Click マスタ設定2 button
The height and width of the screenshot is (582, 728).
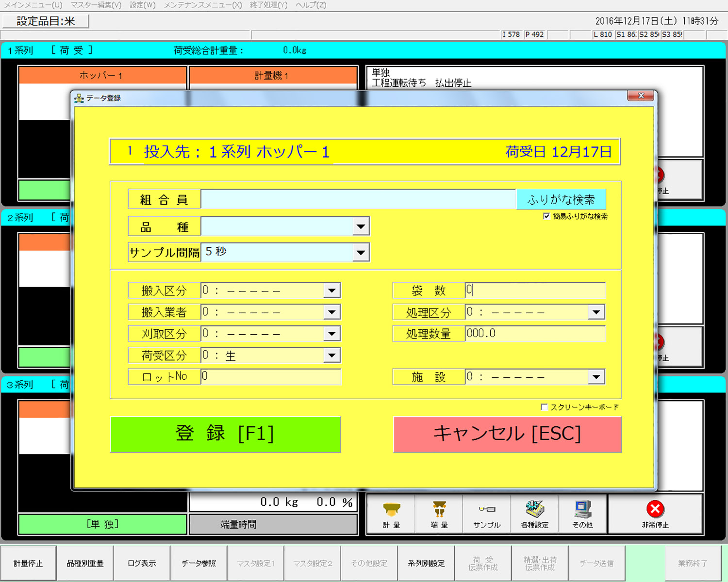[313, 563]
